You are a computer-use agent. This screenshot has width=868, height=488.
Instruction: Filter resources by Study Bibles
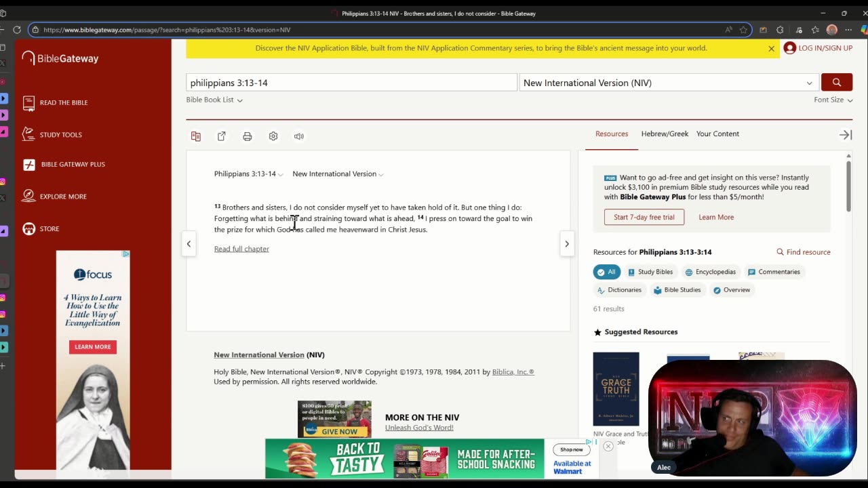[x=650, y=272]
